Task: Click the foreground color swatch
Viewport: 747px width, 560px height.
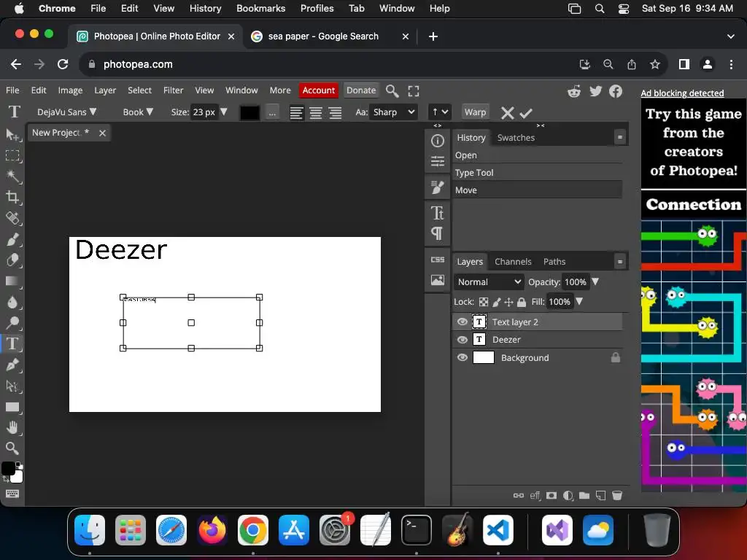Action: (x=8, y=469)
